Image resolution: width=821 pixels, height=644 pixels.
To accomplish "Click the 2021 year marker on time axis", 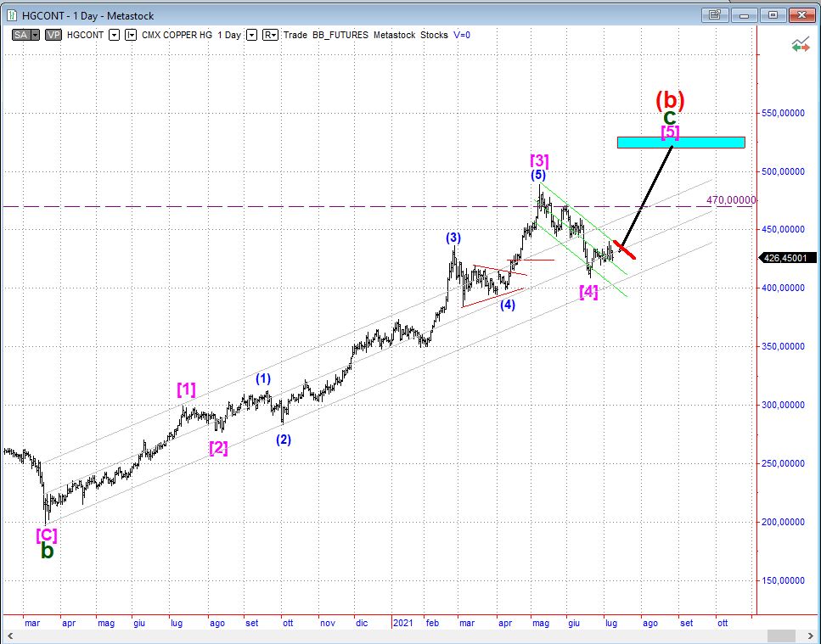I will 403,623.
